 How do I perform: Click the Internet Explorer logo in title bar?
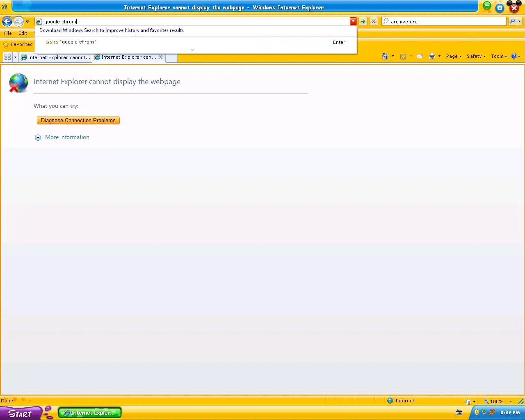5,7
